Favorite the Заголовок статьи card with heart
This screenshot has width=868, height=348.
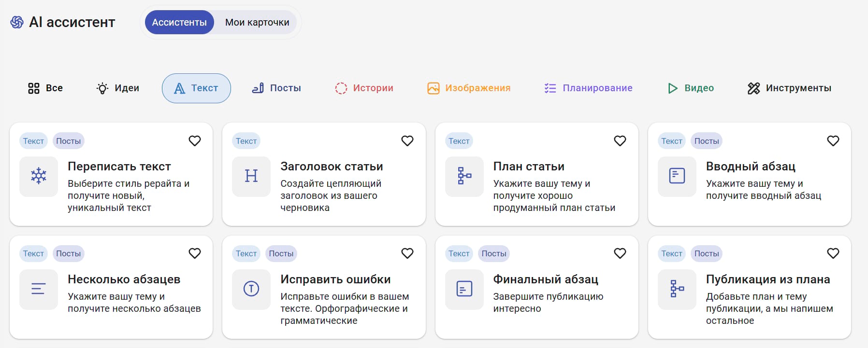pyautogui.click(x=407, y=141)
